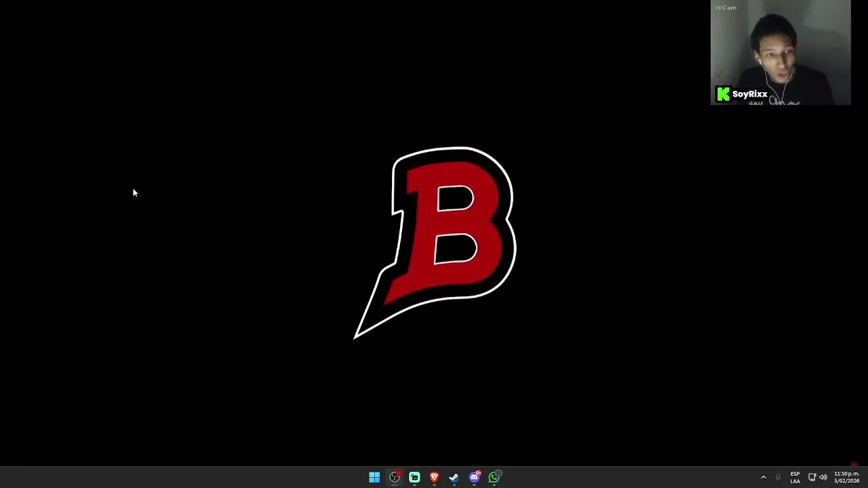The width and height of the screenshot is (868, 488).
Task: Launch Brave browser from the taskbar
Action: click(x=435, y=477)
